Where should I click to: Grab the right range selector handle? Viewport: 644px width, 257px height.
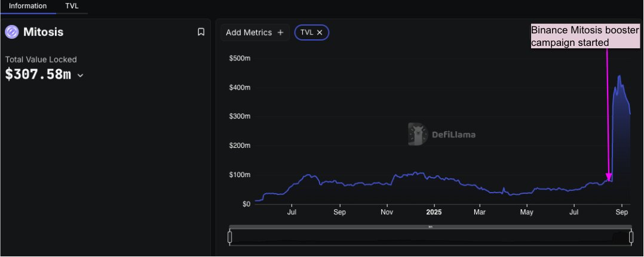[x=631, y=237]
